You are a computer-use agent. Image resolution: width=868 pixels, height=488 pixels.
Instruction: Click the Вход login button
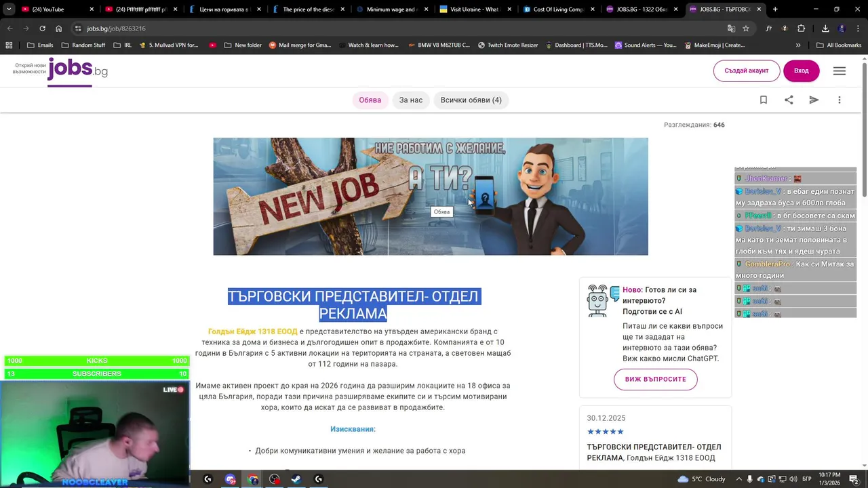tap(802, 70)
